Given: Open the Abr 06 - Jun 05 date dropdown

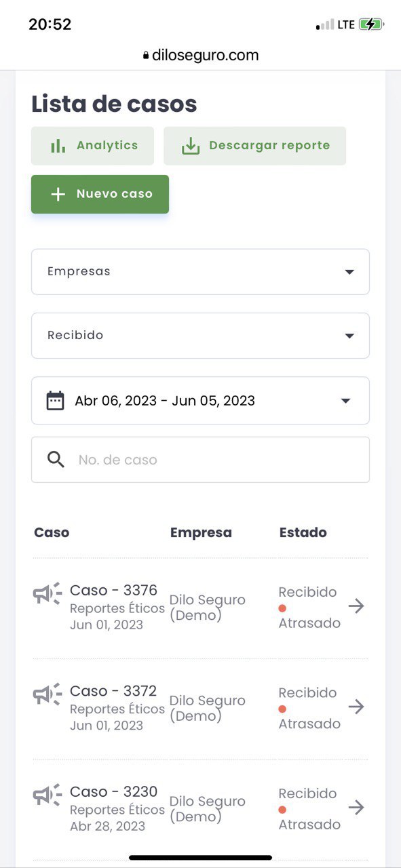Looking at the screenshot, I should pyautogui.click(x=200, y=401).
